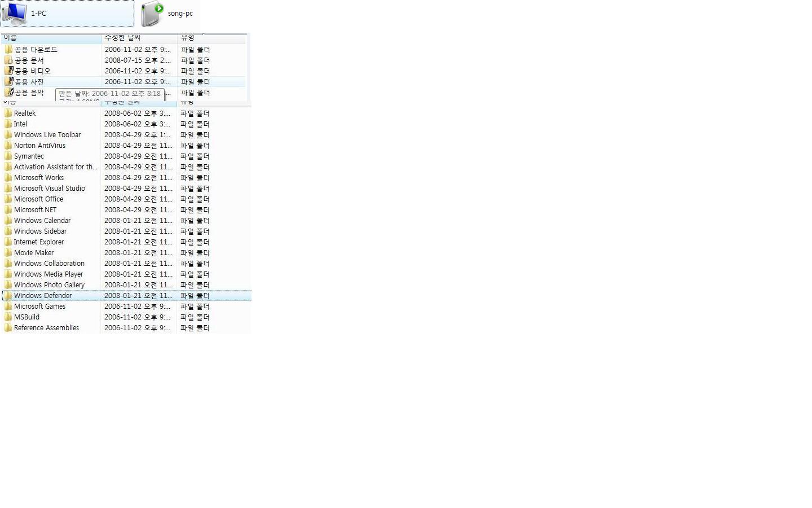Click the 공용 음악 folder icon
Screen dimensions: 812x508
click(8, 93)
